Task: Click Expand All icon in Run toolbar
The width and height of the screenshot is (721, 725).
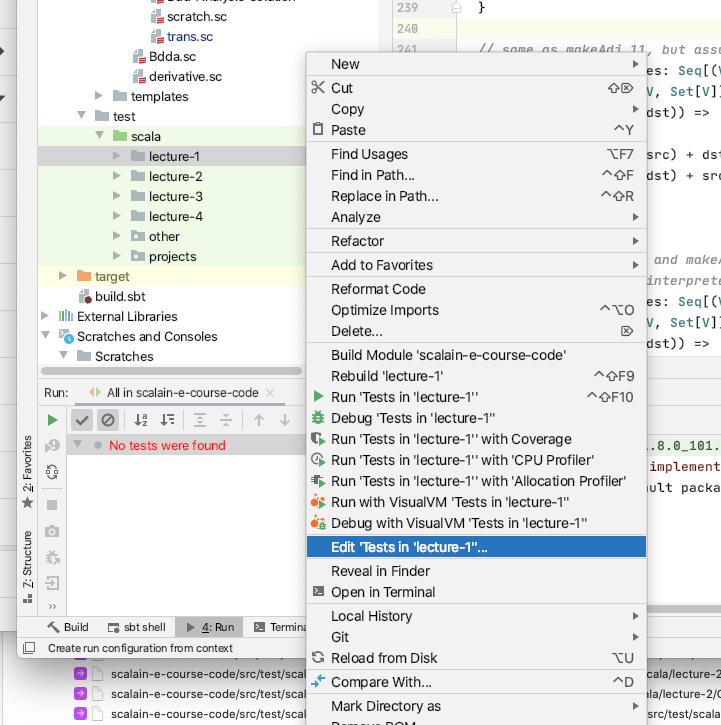Action: point(200,420)
